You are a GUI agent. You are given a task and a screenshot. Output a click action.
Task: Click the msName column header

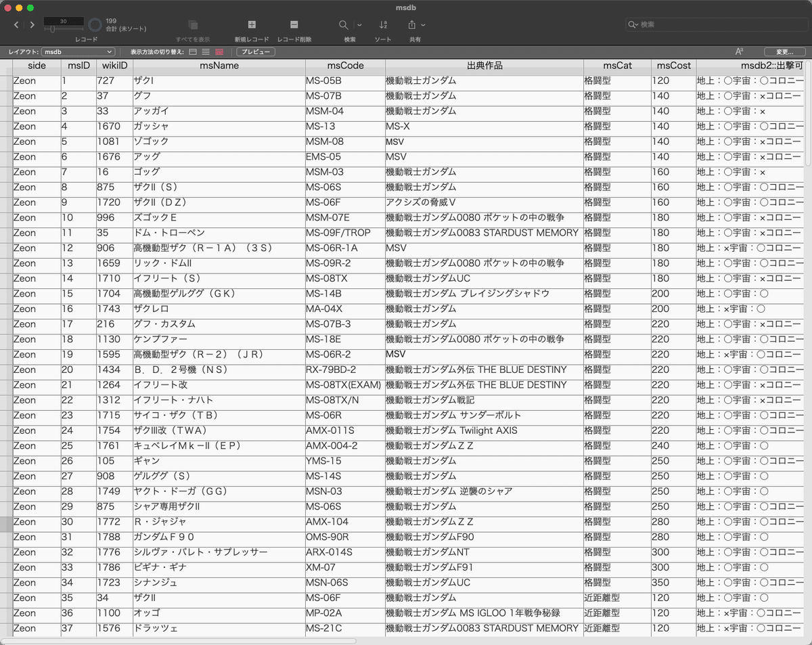coord(219,66)
